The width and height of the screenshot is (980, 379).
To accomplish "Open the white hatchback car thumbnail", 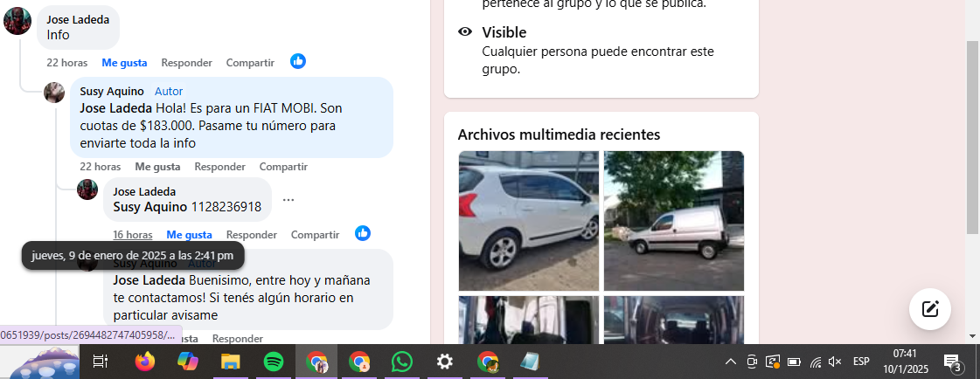I will [529, 221].
